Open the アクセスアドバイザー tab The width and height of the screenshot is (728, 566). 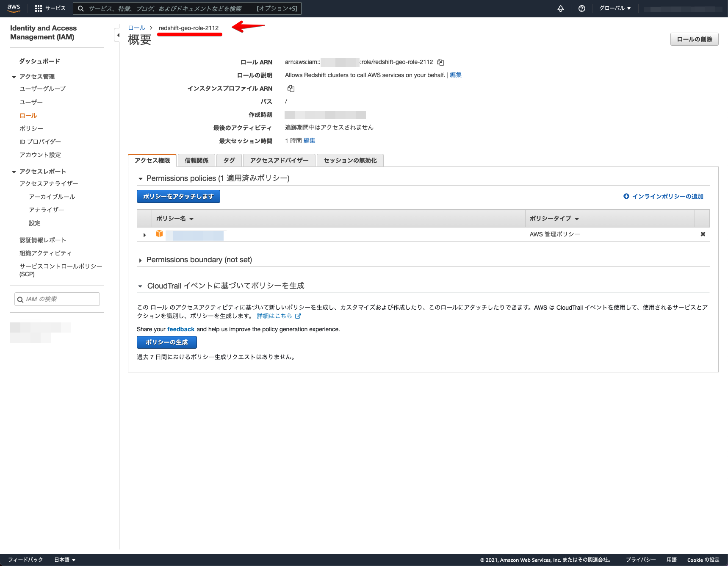pyautogui.click(x=278, y=160)
